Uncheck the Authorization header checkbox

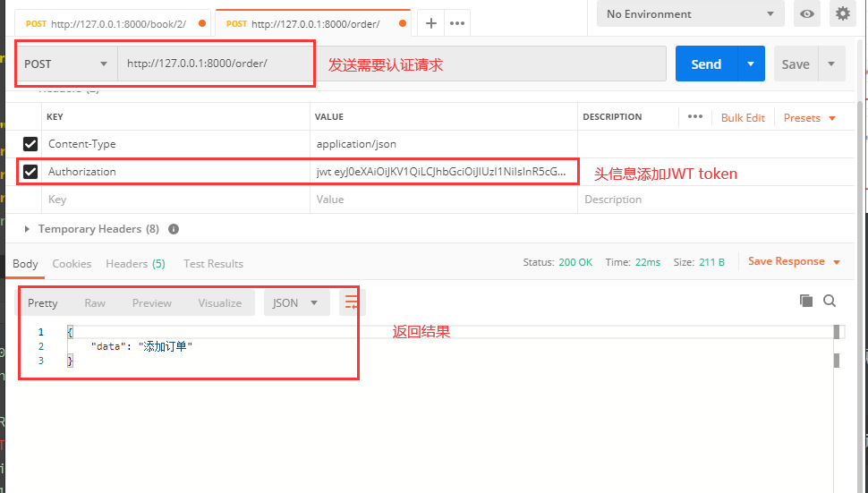(30, 172)
